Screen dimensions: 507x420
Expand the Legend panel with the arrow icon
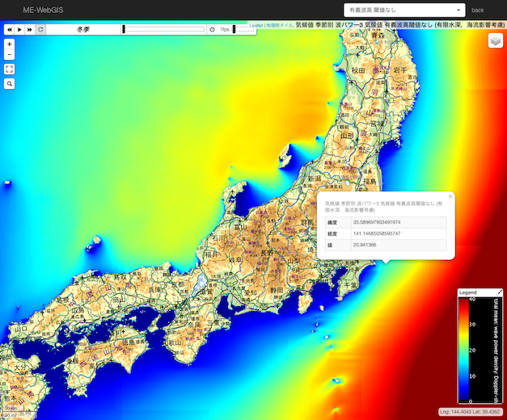pos(500,292)
